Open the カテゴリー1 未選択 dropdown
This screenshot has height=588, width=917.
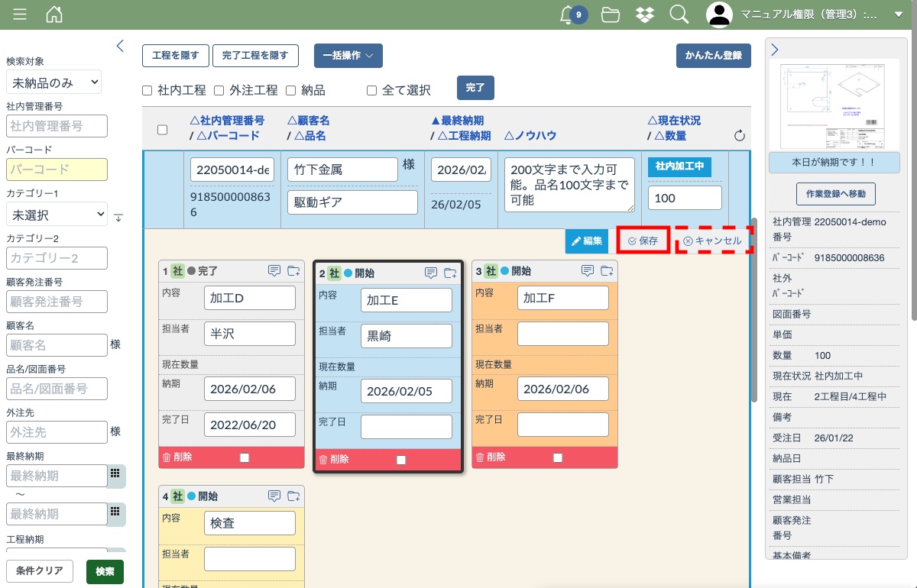click(57, 215)
